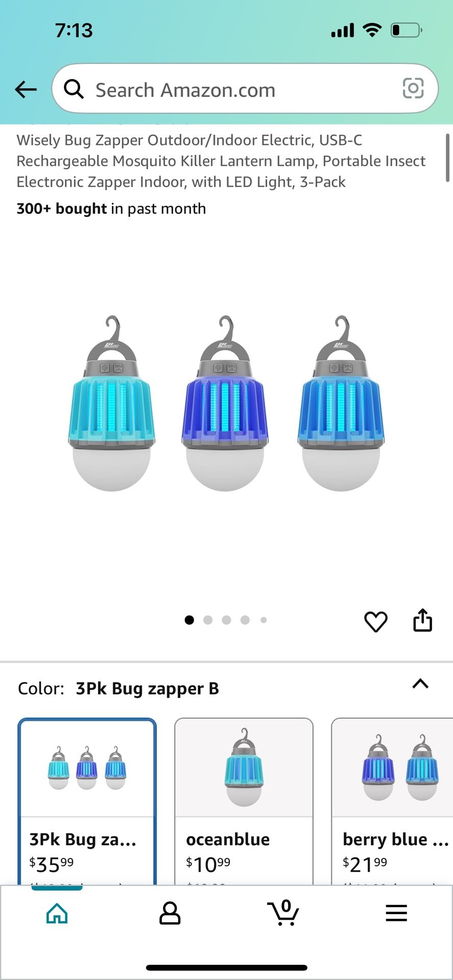The image size is (453, 980).
Task: Jump to third image carousel dot
Action: 227,620
